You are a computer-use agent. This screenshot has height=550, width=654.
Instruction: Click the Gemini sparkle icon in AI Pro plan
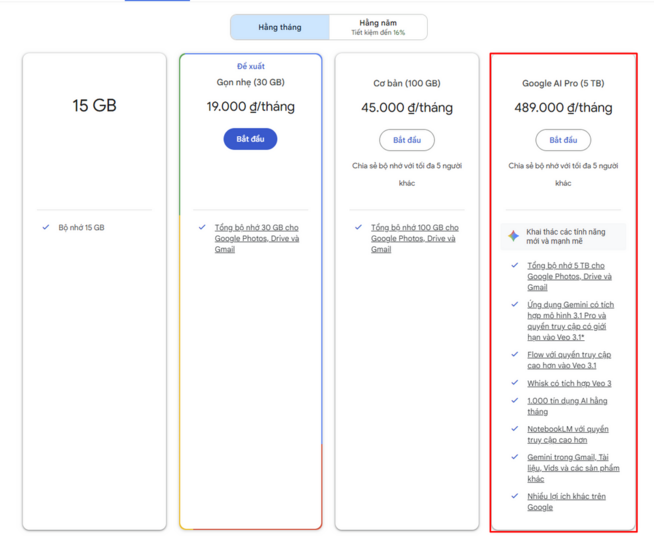click(513, 236)
